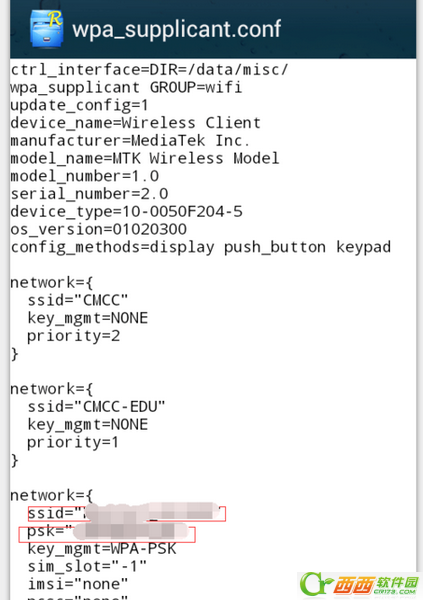Click the config_methods line
The width and height of the screenshot is (423, 600).
[201, 247]
